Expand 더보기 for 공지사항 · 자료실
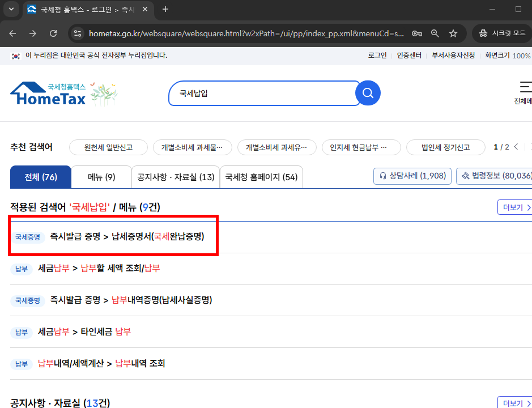 (x=516, y=402)
